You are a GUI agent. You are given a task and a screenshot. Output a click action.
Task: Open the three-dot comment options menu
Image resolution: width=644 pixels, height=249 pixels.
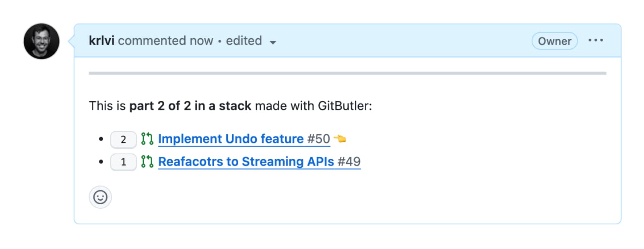click(595, 40)
